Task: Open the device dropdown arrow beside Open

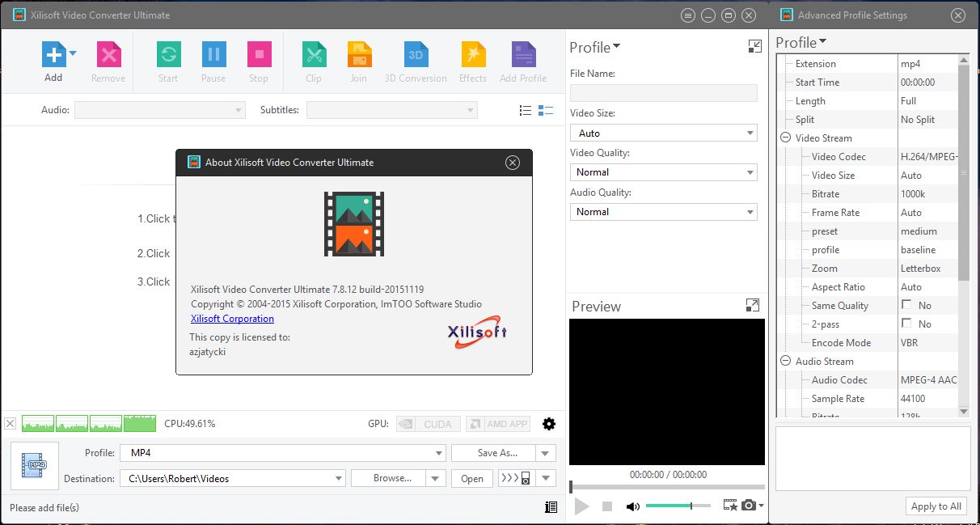Action: pyautogui.click(x=547, y=478)
